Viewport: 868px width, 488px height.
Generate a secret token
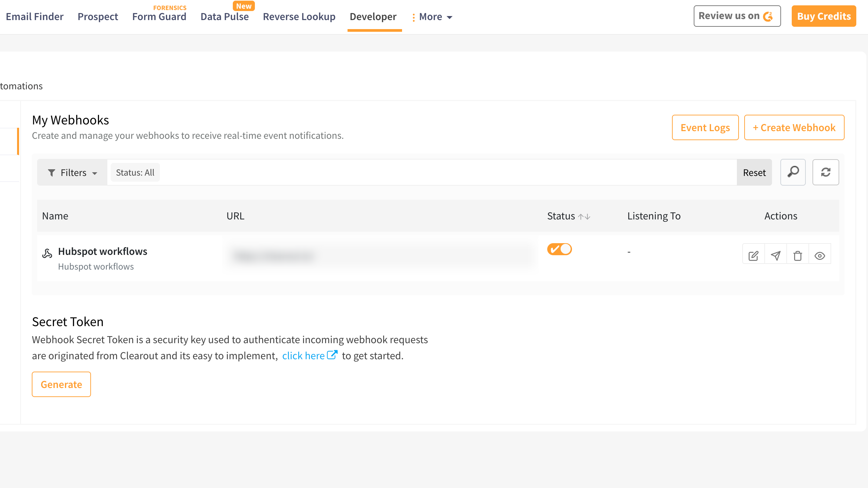pyautogui.click(x=61, y=384)
